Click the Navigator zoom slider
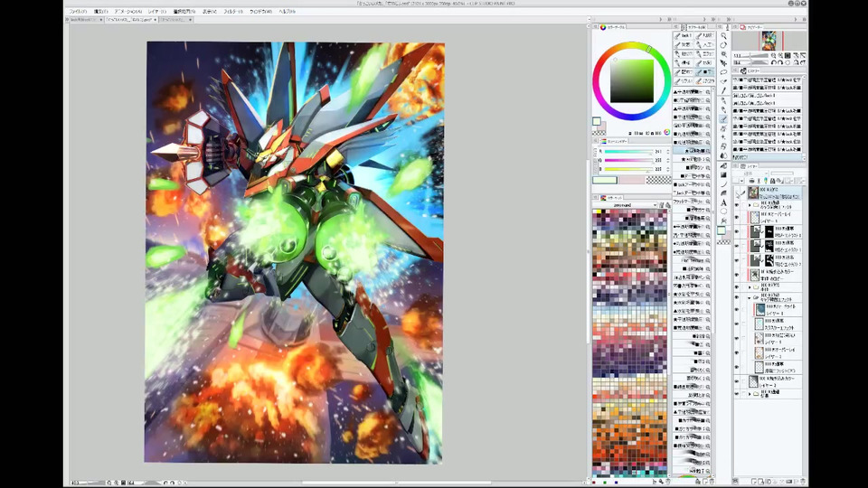This screenshot has width=868, height=488. (753, 55)
